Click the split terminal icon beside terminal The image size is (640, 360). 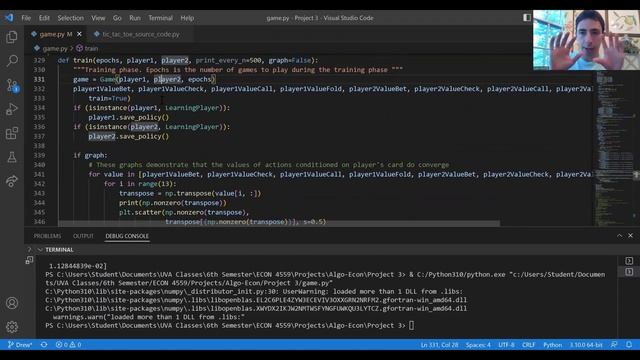pyautogui.click(x=29, y=260)
